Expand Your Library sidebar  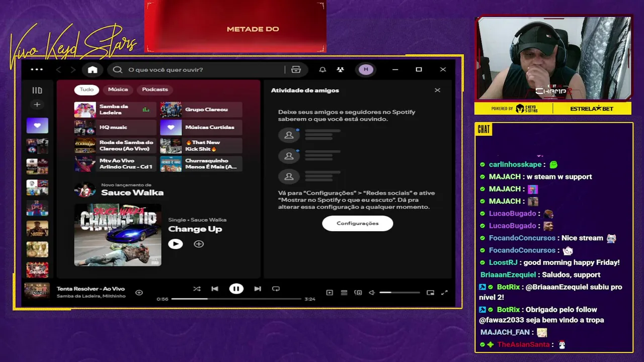(37, 90)
